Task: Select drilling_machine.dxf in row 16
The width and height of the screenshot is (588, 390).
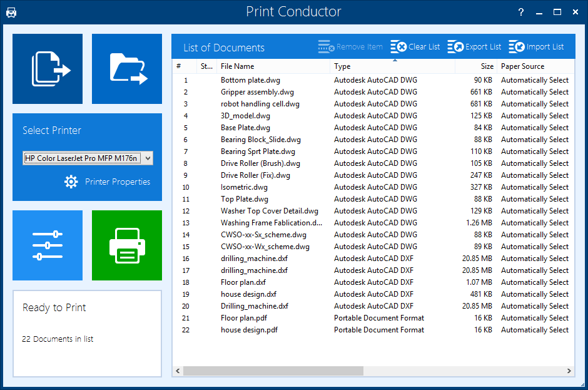Action: (254, 259)
